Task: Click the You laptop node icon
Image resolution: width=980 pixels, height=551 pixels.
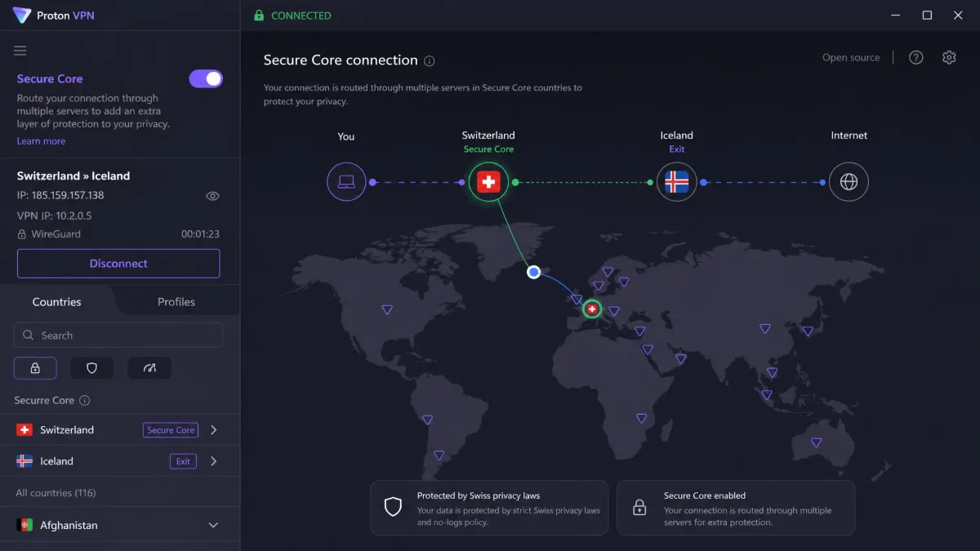Action: (x=346, y=181)
